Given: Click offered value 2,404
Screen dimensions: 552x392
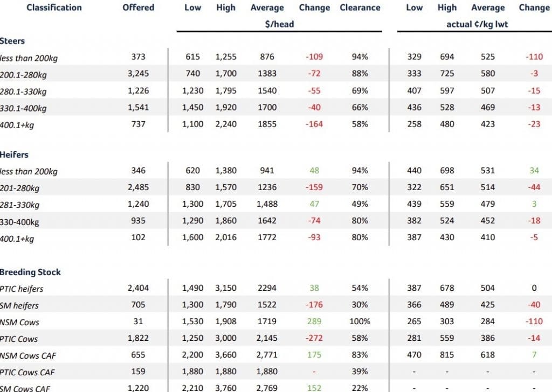Looking at the screenshot, I should click(x=139, y=288).
